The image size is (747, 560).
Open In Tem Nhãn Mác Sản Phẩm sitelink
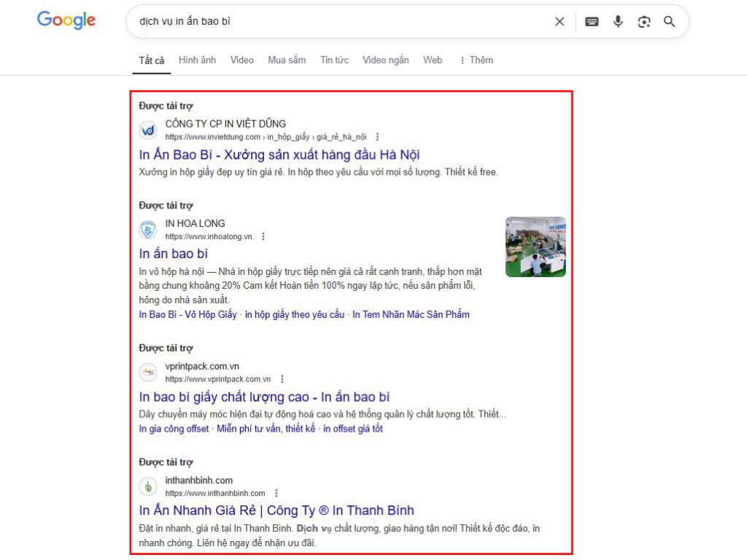[411, 315]
